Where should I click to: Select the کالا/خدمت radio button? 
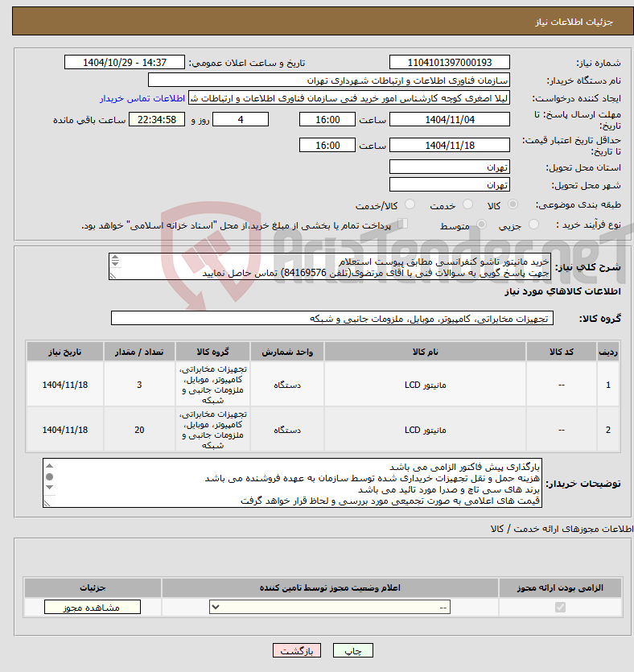point(410,204)
